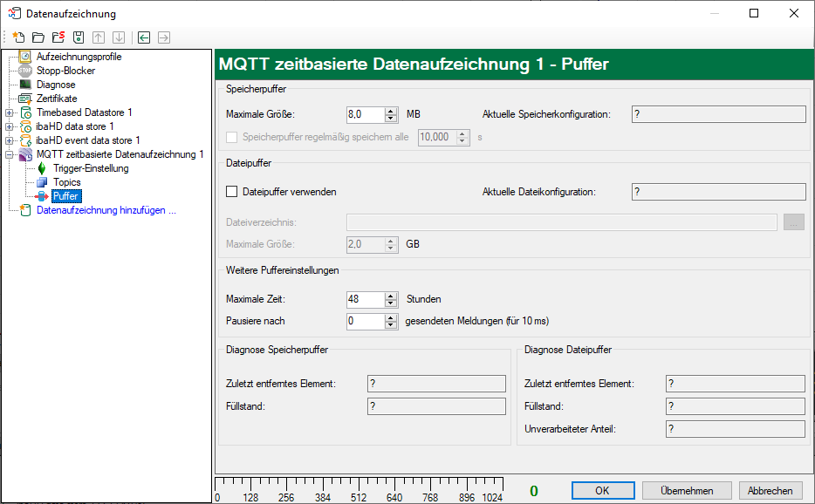Click the folder icon with red S
Screen dimensions: 815x504
click(58, 37)
